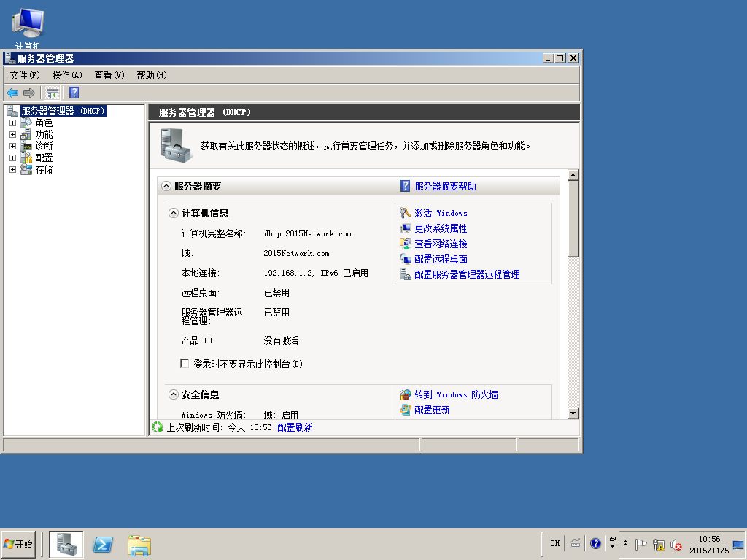The image size is (747, 560).
Task: Click the server icon beside 配置服务器管理器远程管理
Action: pyautogui.click(x=406, y=274)
